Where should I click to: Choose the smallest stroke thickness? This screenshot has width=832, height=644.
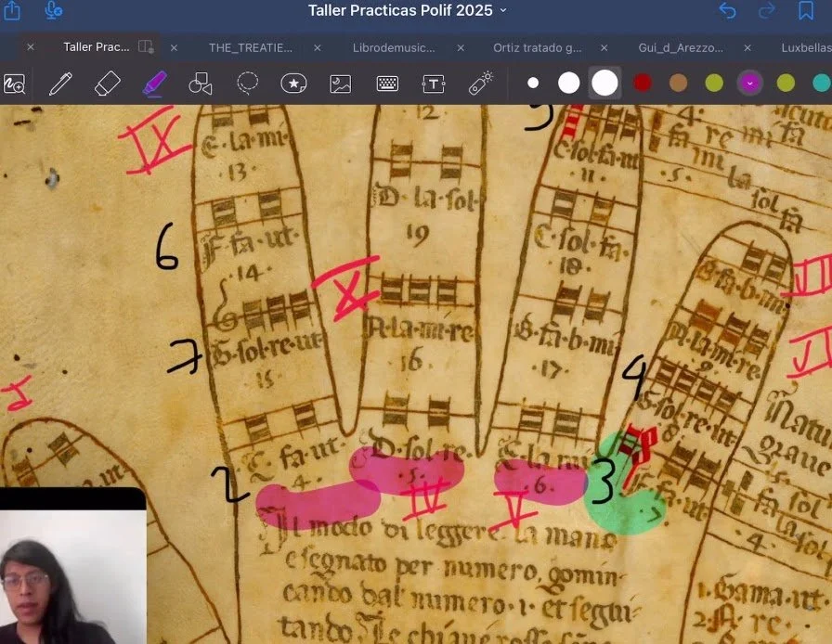533,84
